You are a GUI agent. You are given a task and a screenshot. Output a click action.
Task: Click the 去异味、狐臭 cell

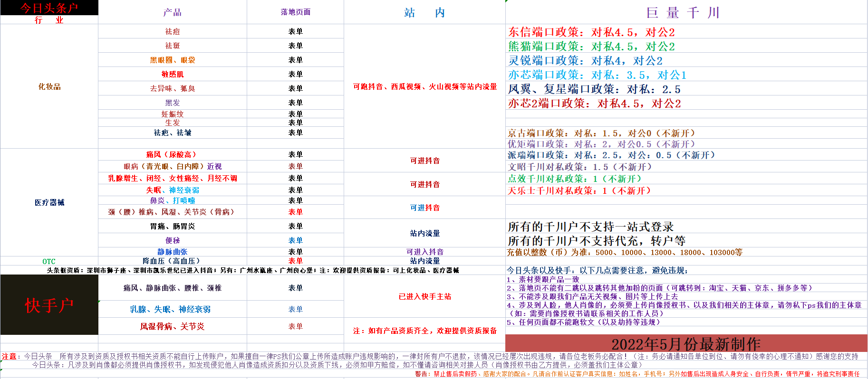click(173, 88)
